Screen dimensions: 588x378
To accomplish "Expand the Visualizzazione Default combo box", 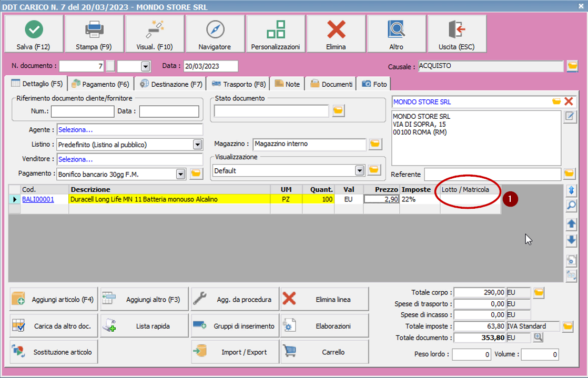I will tap(360, 170).
